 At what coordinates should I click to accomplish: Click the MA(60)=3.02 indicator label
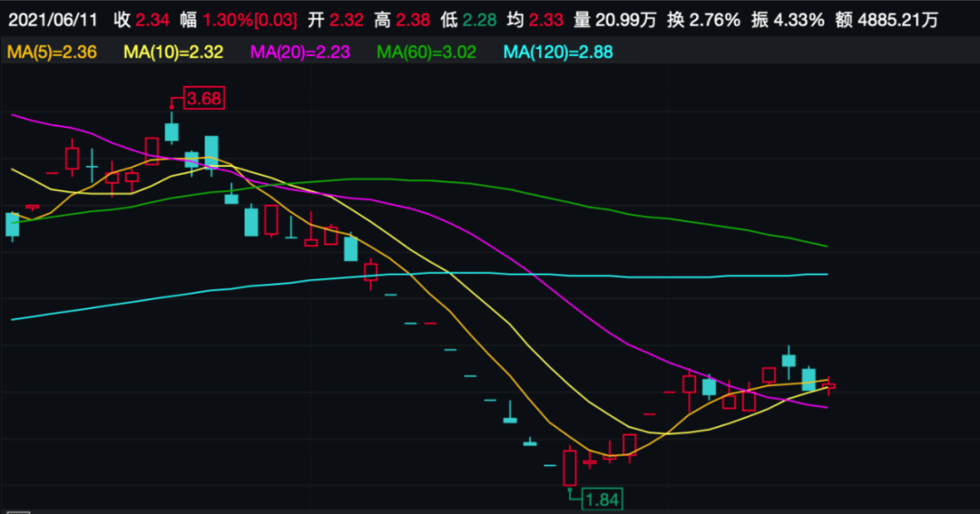point(426,52)
